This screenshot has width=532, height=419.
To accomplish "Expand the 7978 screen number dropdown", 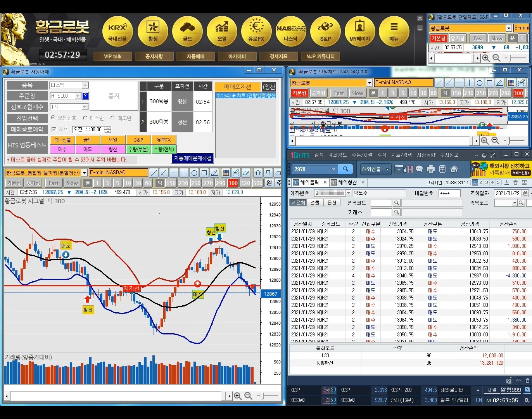I will click(334, 169).
